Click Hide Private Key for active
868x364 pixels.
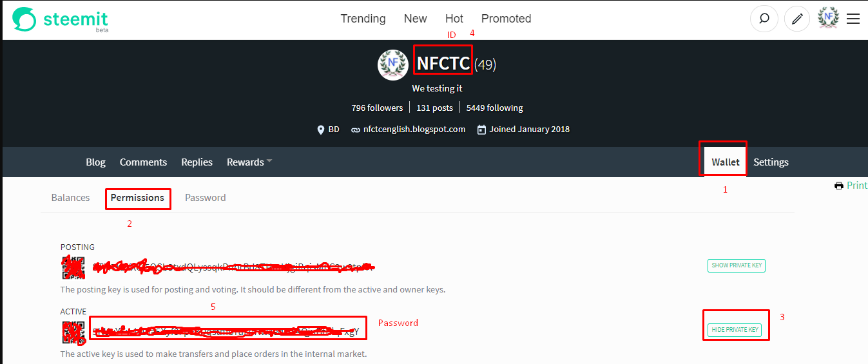click(735, 330)
